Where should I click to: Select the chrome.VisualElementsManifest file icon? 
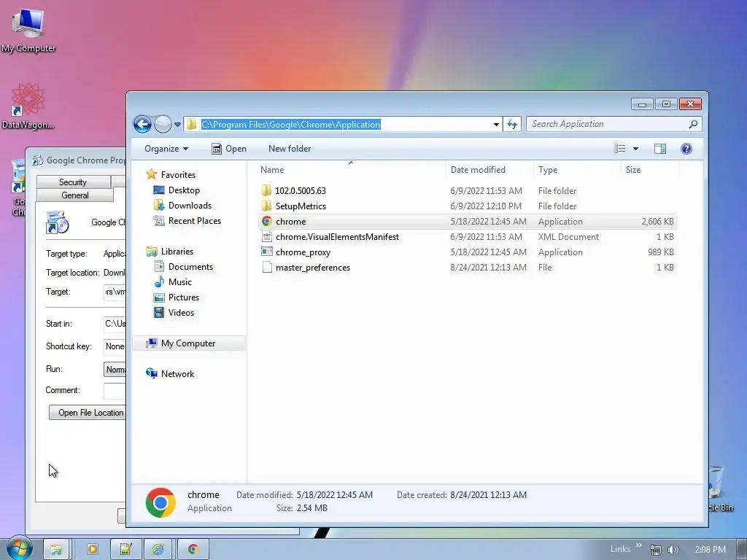pos(267,237)
